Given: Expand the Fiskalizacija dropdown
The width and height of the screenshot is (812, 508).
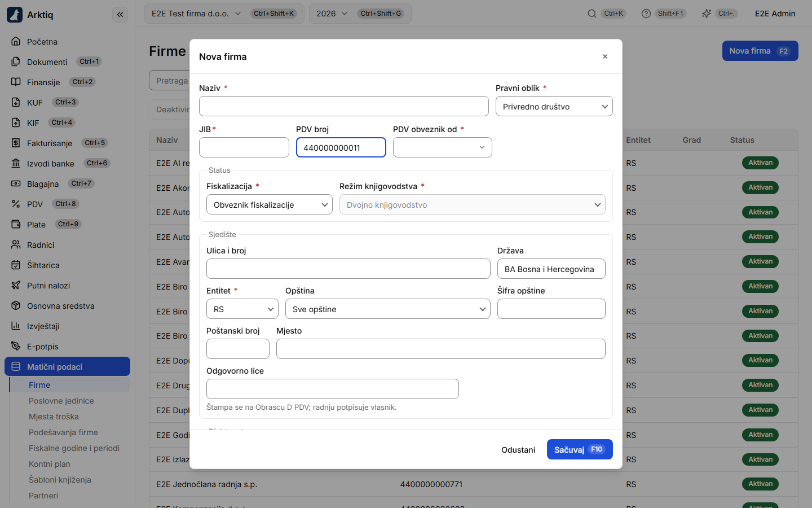Looking at the screenshot, I should tap(270, 204).
